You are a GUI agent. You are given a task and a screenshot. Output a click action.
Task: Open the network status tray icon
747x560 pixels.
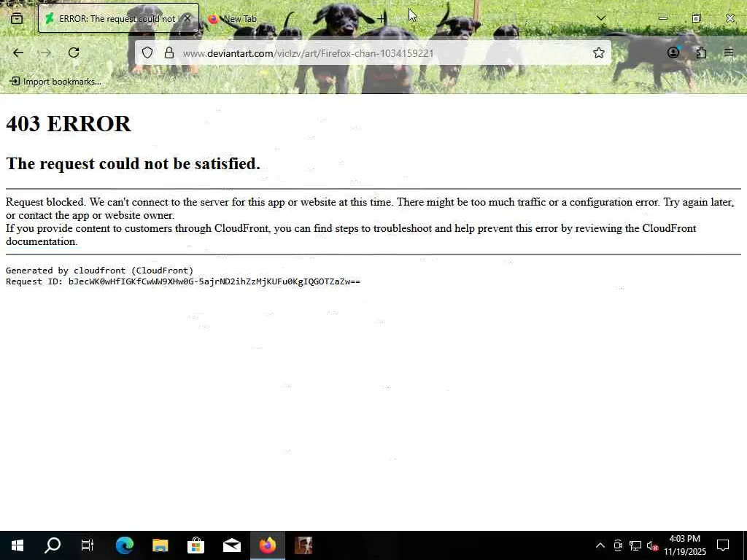(635, 545)
